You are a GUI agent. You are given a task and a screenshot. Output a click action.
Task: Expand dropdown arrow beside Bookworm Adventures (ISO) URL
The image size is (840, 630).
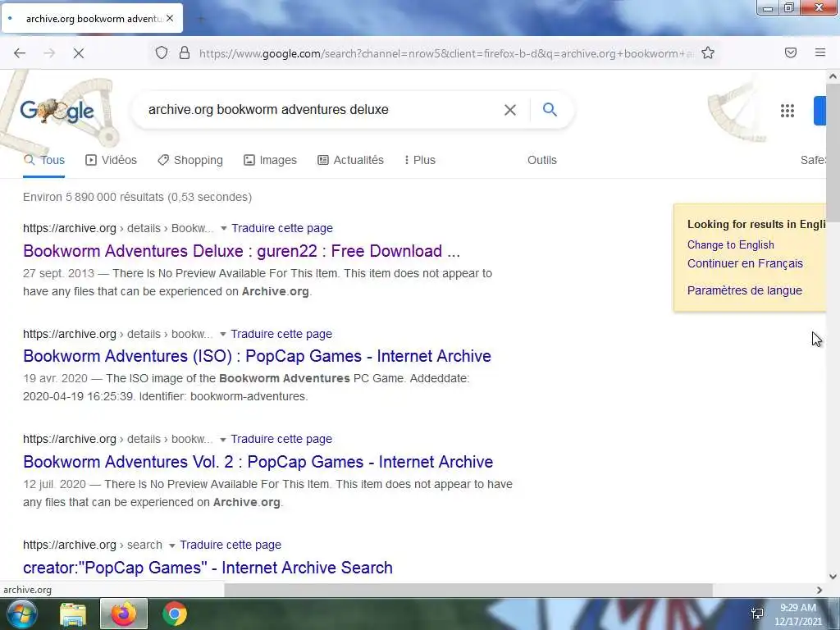pyautogui.click(x=223, y=335)
